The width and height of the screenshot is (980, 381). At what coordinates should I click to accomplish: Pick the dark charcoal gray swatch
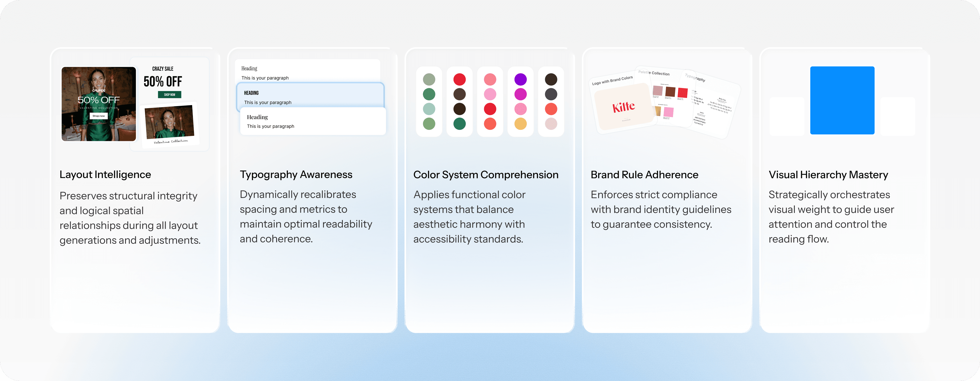pyautogui.click(x=551, y=94)
